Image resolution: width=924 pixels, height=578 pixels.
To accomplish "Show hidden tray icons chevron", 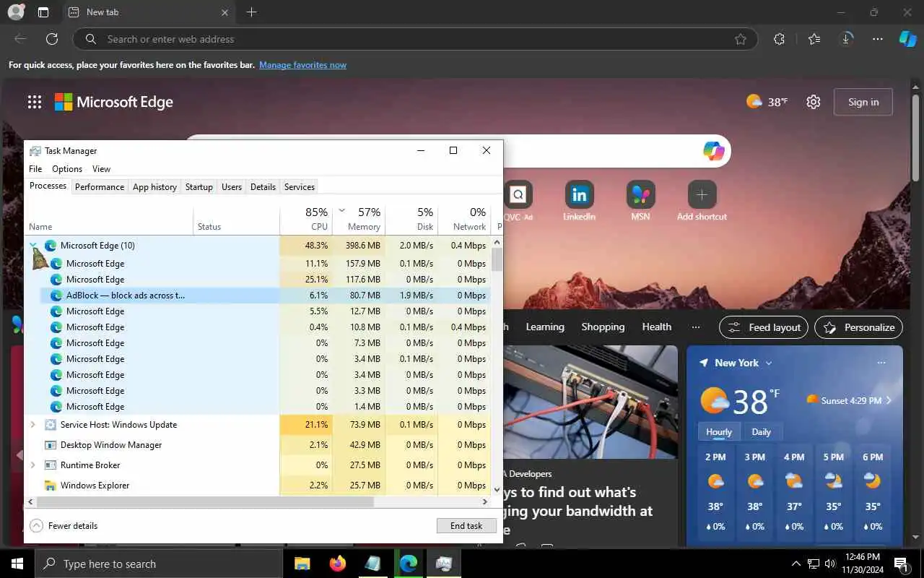I will [x=796, y=564].
